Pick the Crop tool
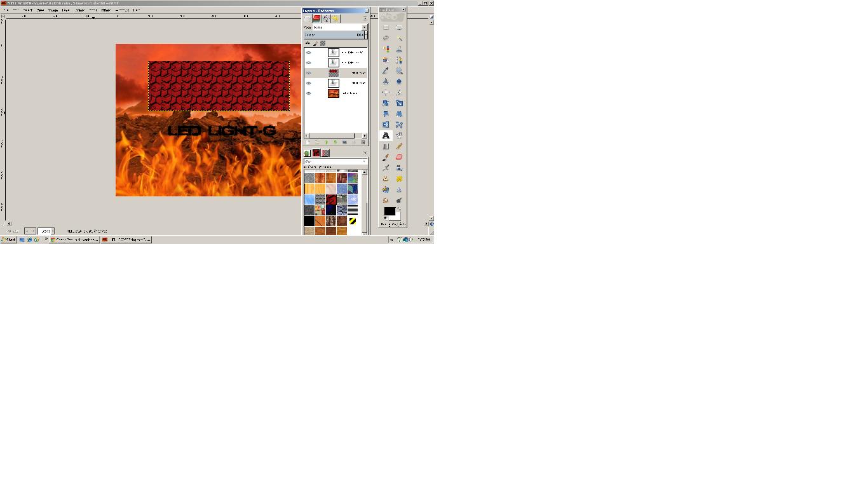 399,92
